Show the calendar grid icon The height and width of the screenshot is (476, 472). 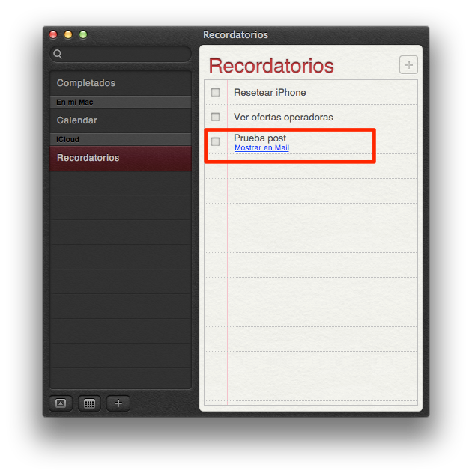(x=89, y=403)
